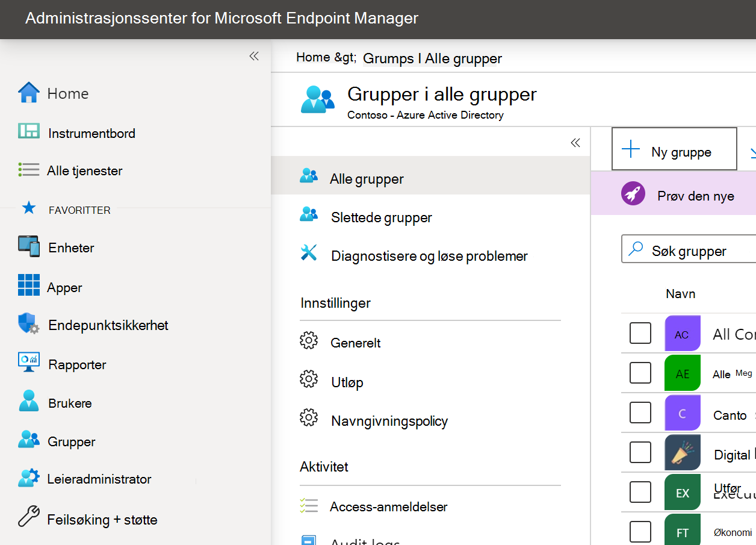The image size is (756, 545).
Task: Open the Enheter devices icon
Action: click(x=29, y=246)
